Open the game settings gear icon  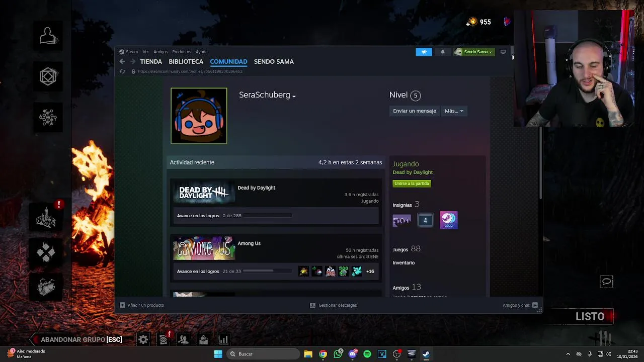(143, 340)
